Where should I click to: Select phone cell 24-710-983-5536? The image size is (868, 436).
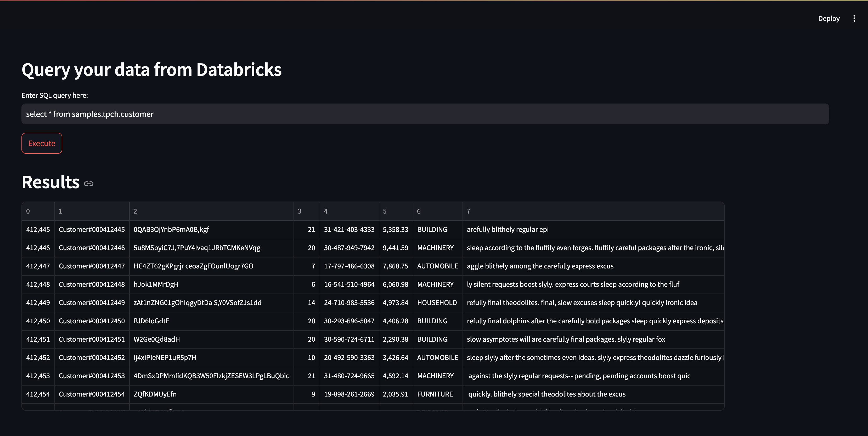tap(350, 303)
